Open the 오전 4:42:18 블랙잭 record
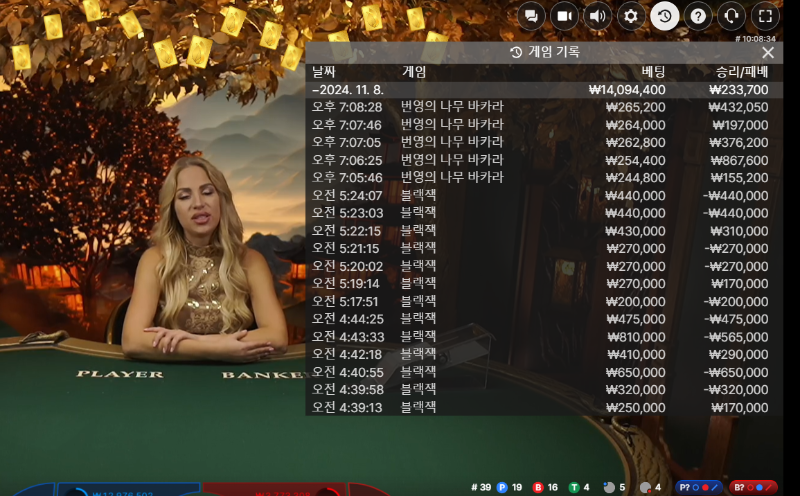This screenshot has width=800, height=496. pyautogui.click(x=544, y=354)
